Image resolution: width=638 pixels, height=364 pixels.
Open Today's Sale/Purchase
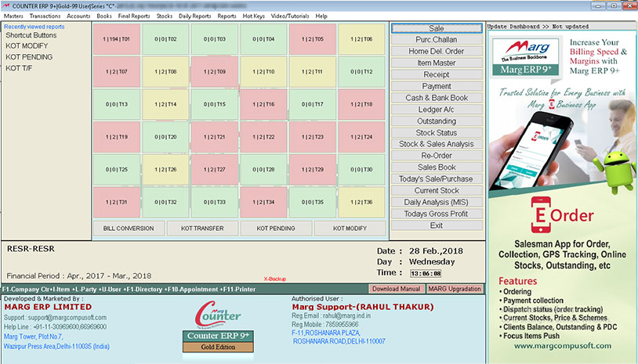(x=437, y=178)
